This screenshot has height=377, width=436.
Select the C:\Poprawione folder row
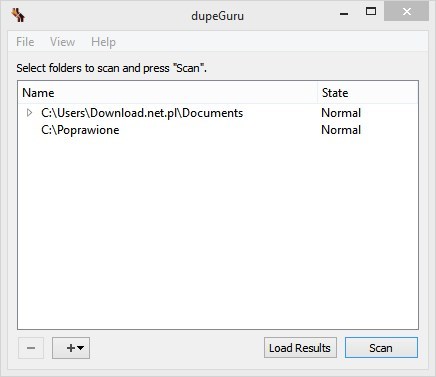[218, 130]
